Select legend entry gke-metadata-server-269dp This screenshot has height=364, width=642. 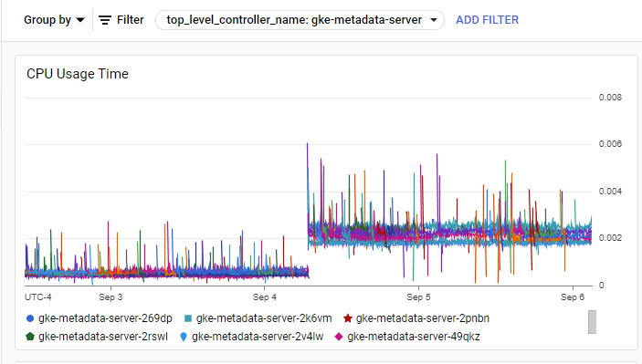(99, 318)
